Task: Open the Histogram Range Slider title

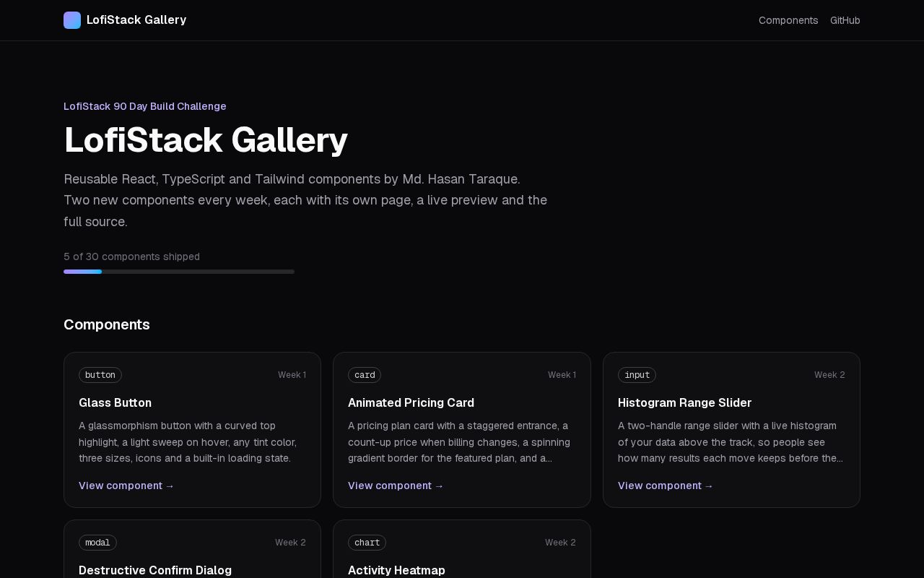Action: [684, 402]
